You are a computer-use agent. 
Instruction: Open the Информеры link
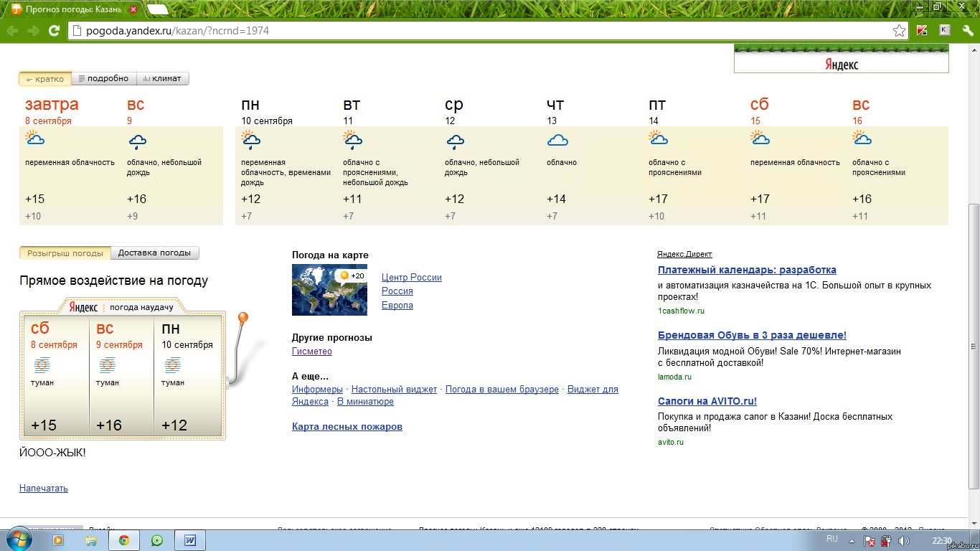point(317,390)
